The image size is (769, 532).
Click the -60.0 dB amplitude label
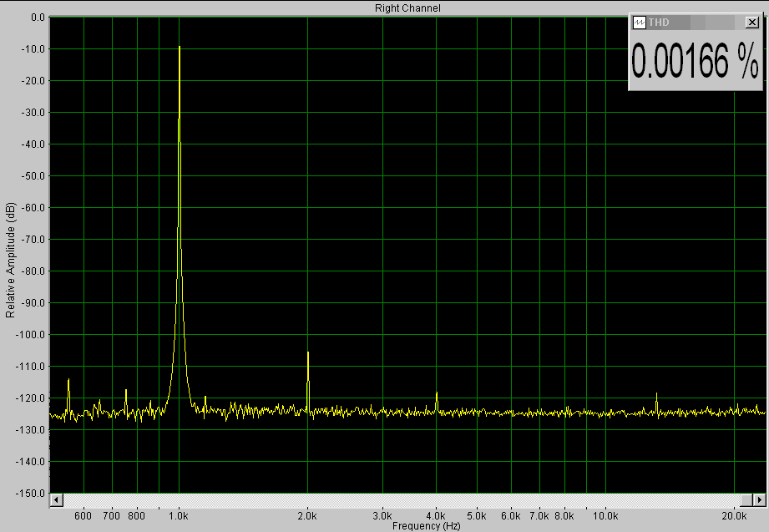tap(33, 208)
